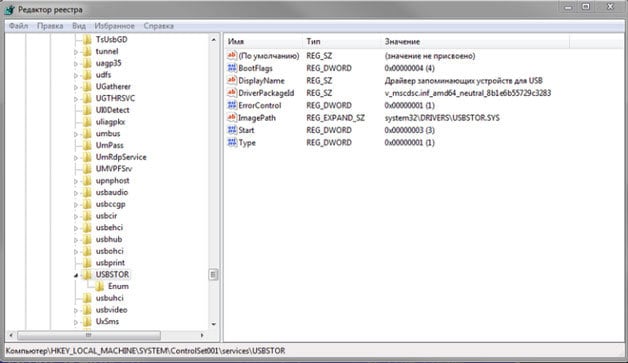Viewport: 628px width, 363px height.
Task: Expand the usbhub tree node
Action: tap(76, 240)
